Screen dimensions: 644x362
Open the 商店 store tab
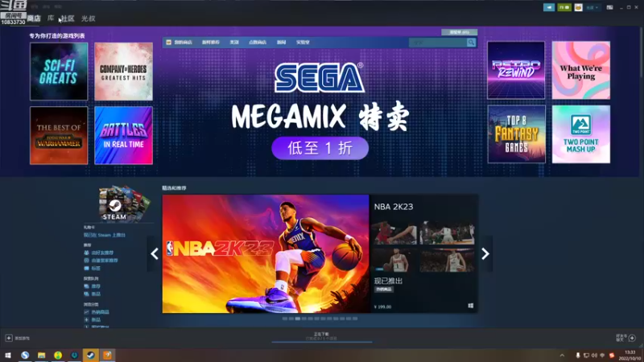(34, 19)
